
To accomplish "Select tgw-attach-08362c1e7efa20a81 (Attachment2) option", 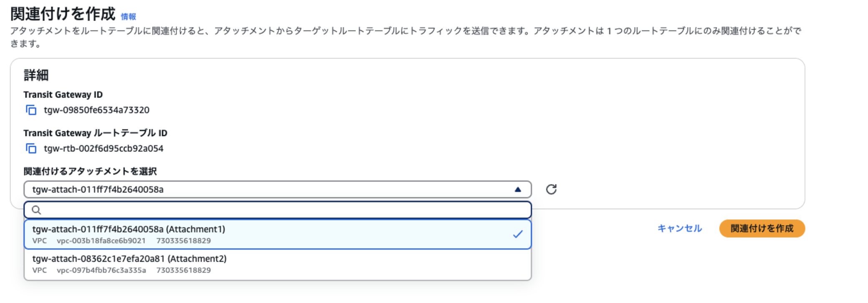I will point(129,259).
